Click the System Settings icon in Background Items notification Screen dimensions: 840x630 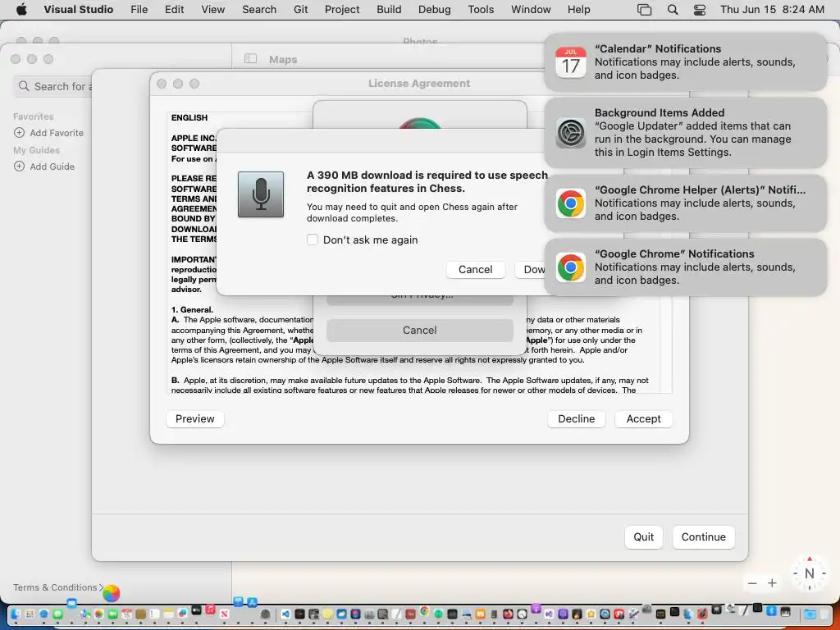pyautogui.click(x=571, y=134)
